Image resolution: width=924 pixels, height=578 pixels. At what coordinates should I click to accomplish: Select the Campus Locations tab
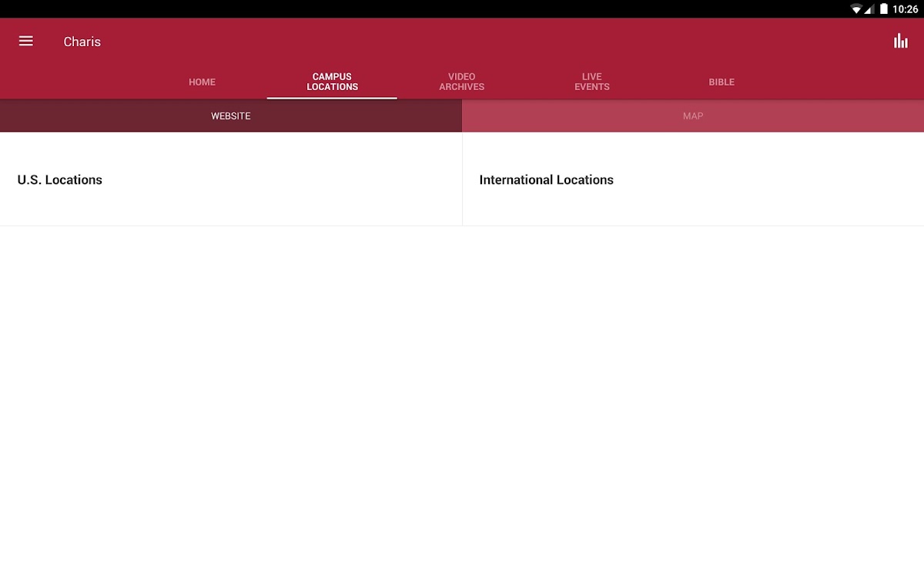(x=332, y=82)
